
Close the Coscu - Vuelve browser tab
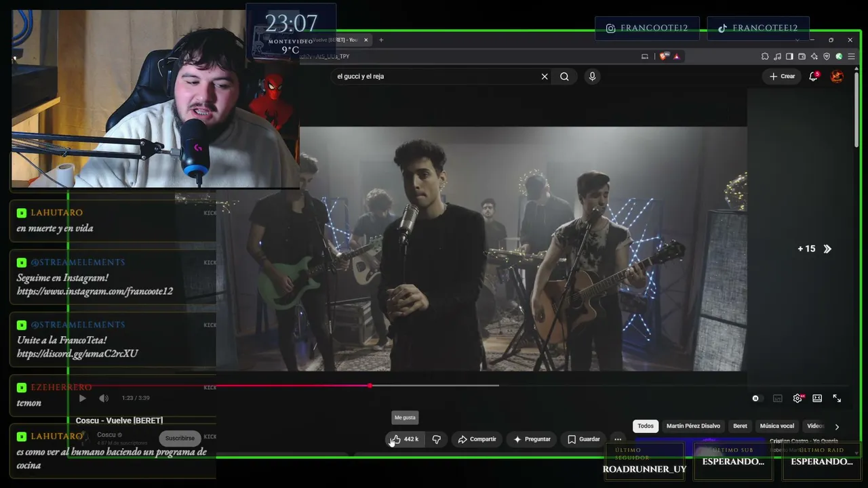click(366, 40)
